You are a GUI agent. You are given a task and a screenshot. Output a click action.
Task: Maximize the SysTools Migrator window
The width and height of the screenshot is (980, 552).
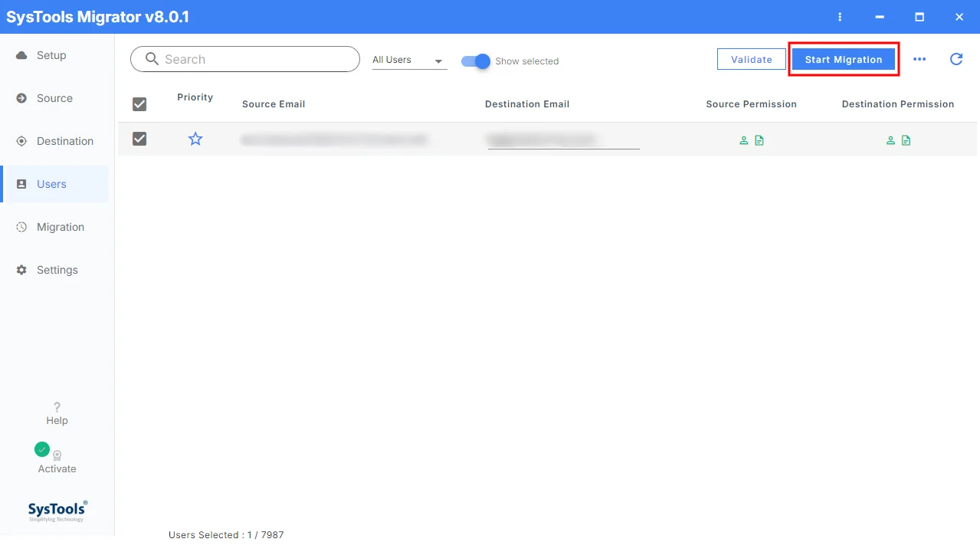click(919, 17)
